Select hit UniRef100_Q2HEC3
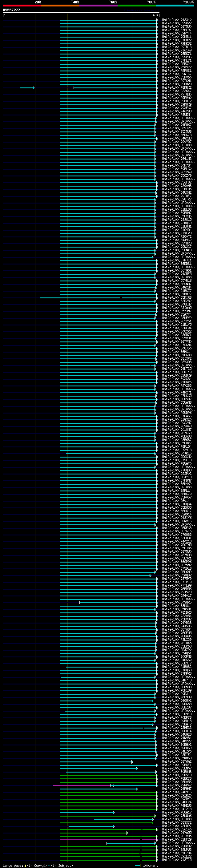The width and height of the screenshot is (197, 868). (x=176, y=728)
